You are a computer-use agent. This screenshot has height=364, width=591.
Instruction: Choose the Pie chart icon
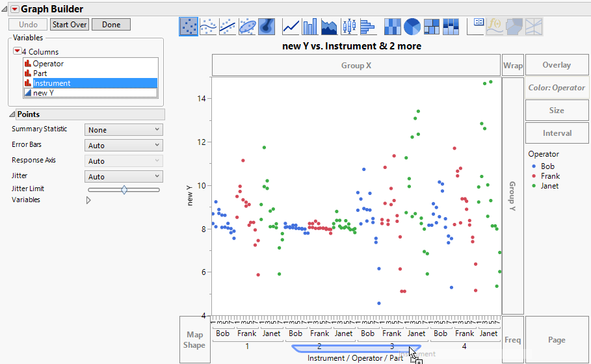(412, 26)
